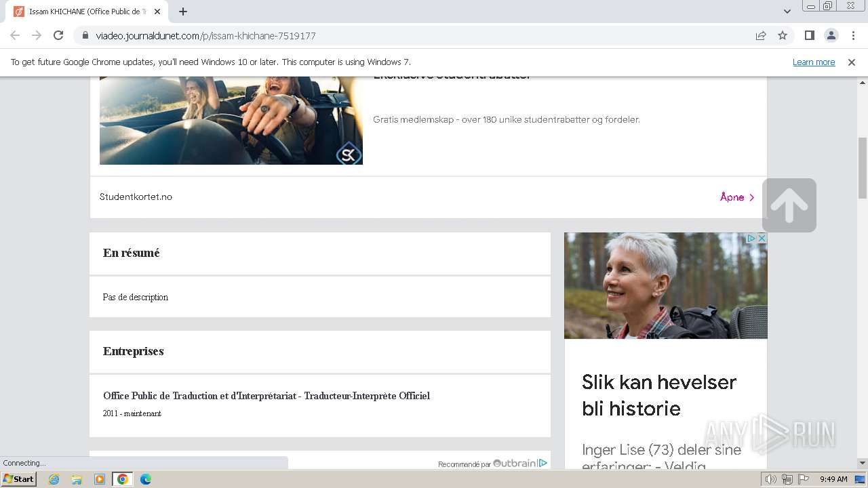
Task: Launch Internet Explorer from taskbar
Action: click(x=54, y=479)
